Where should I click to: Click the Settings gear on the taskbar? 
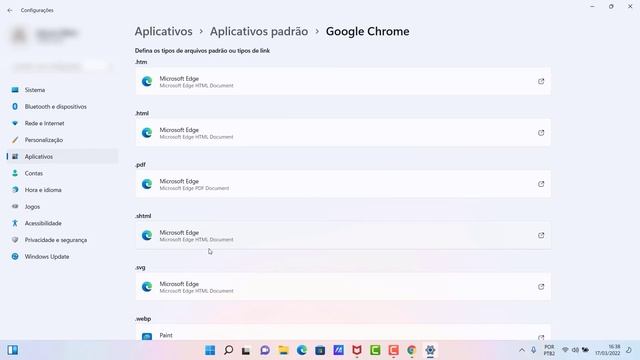pyautogui.click(x=430, y=350)
